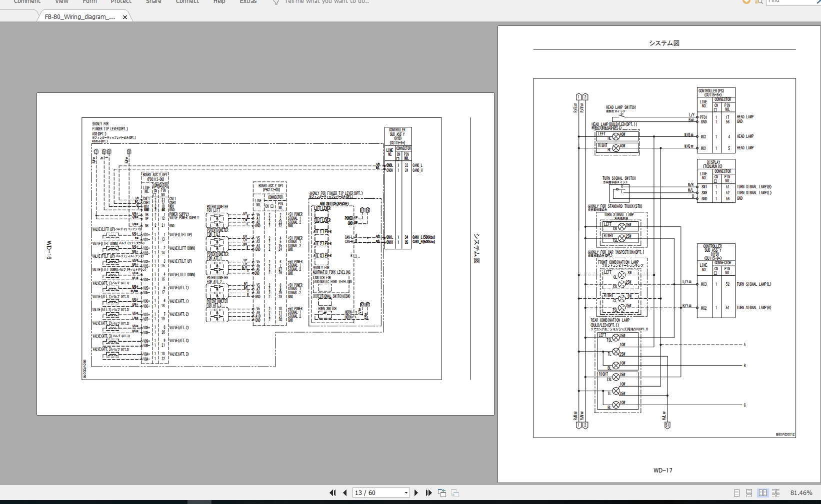Jump to the first page
Viewport: 821px width, 504px height.
(332, 493)
